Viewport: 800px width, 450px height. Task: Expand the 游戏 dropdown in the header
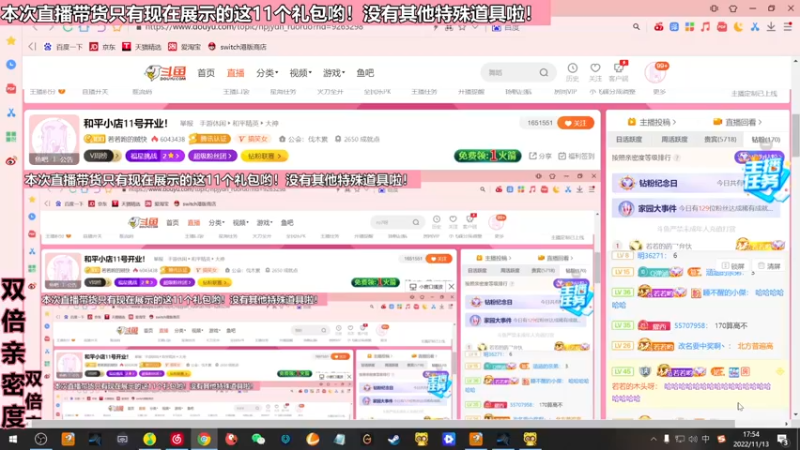[x=334, y=73]
